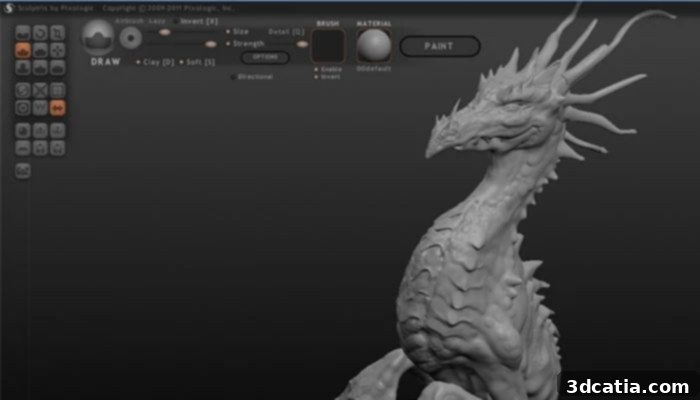Click the 00default material name
This screenshot has width=700, height=400.
point(374,69)
